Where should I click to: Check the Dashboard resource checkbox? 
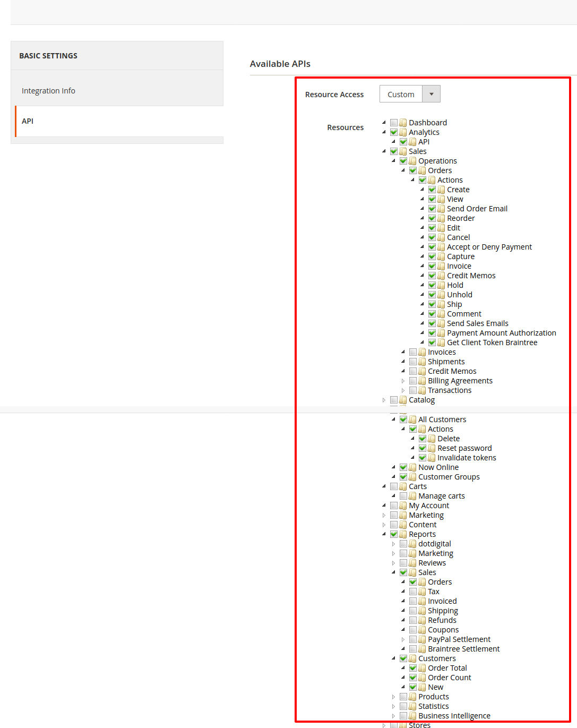tap(394, 123)
